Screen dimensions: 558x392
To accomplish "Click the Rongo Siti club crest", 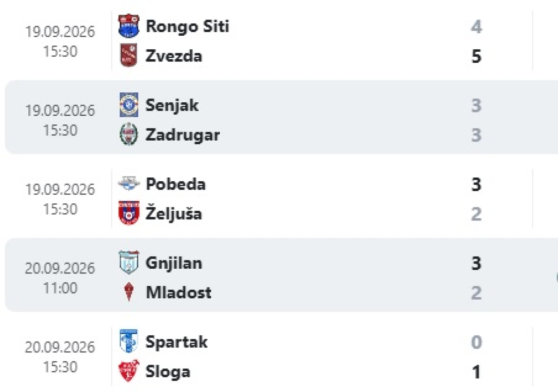I will [x=129, y=26].
